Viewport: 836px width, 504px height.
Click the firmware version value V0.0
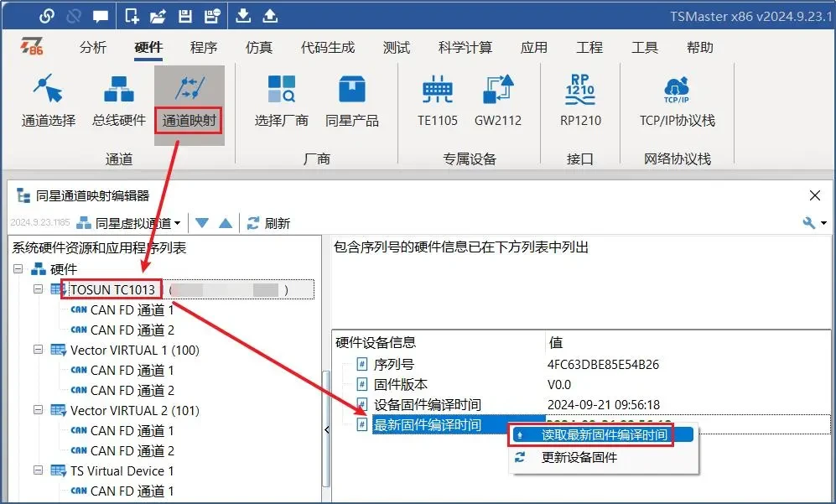pos(558,385)
